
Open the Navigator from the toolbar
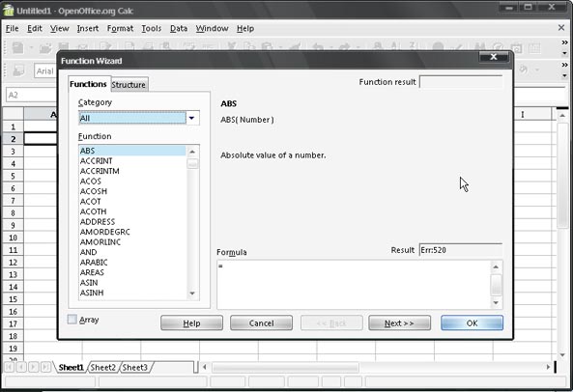pos(499,47)
